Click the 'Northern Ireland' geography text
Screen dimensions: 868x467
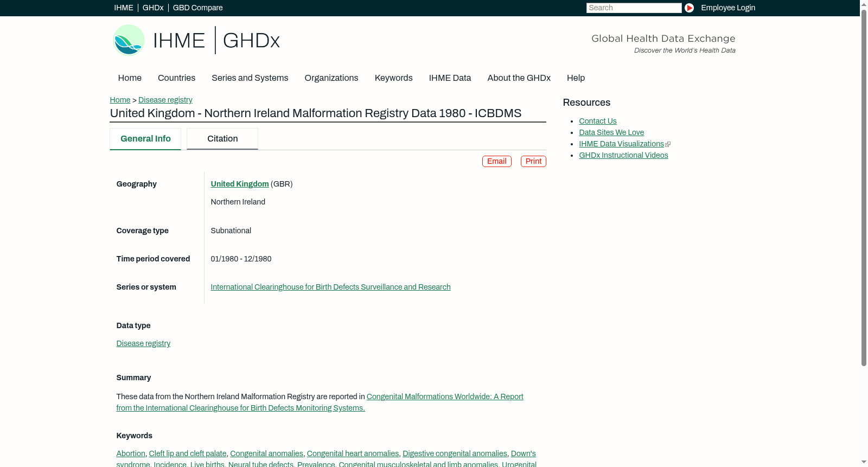[238, 202]
